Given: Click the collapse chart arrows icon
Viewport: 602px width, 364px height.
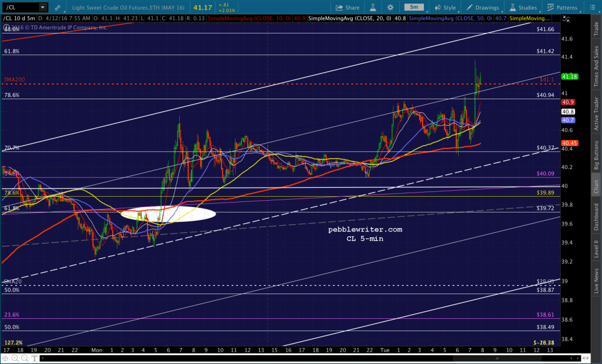Looking at the screenshot, I should coord(566,18).
